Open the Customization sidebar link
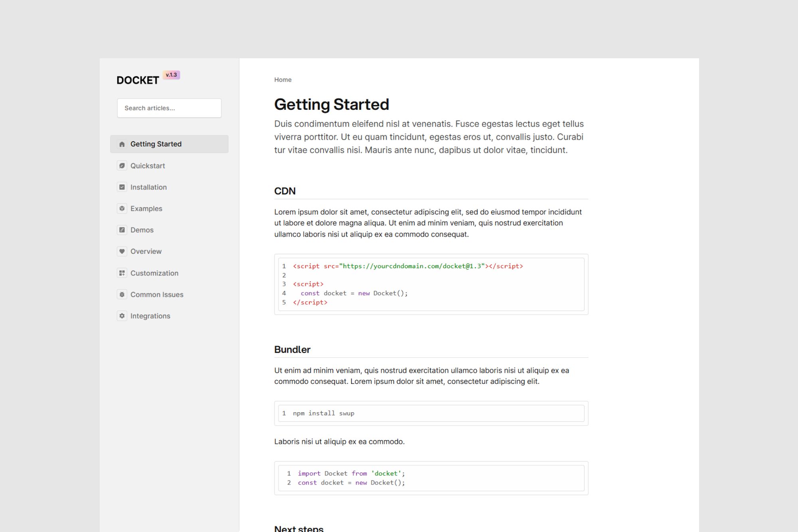798x532 pixels. 154,273
